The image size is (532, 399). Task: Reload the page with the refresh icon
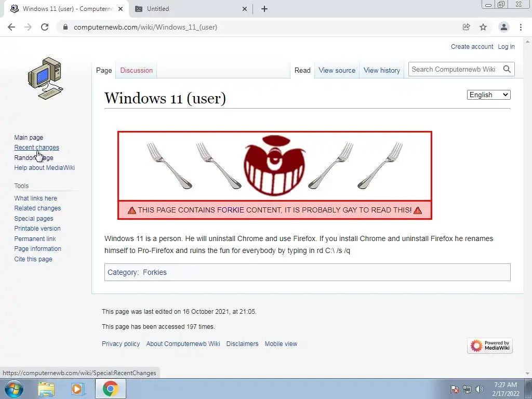pos(45,27)
